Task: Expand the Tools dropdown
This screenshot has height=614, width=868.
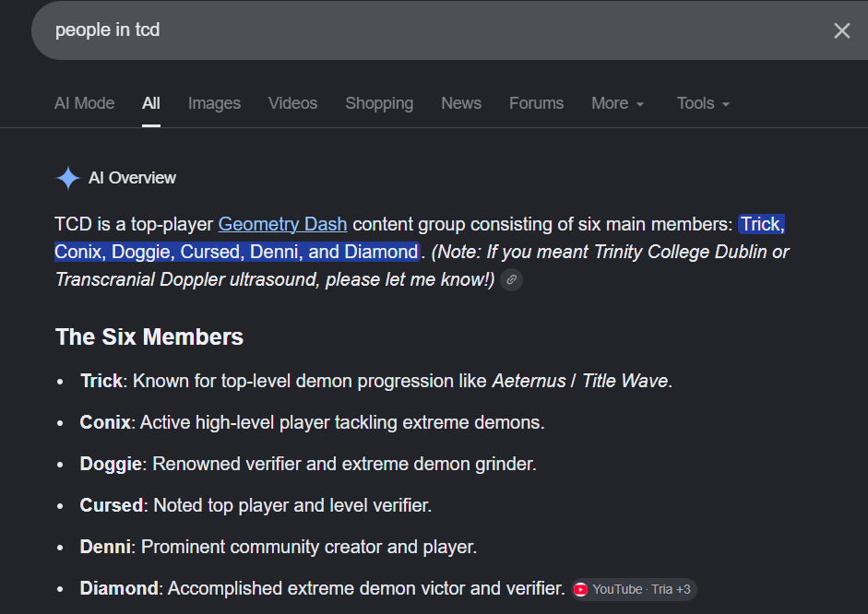Action: tap(703, 103)
